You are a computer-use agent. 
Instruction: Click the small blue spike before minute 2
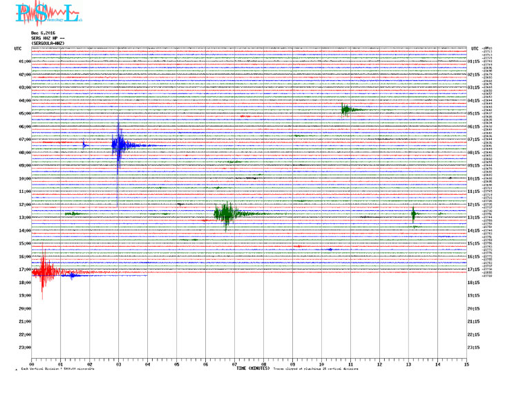click(x=84, y=144)
